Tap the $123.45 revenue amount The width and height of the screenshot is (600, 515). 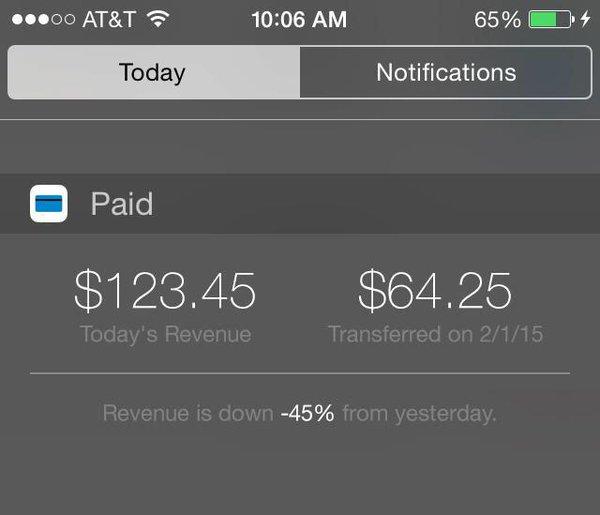[x=165, y=290]
